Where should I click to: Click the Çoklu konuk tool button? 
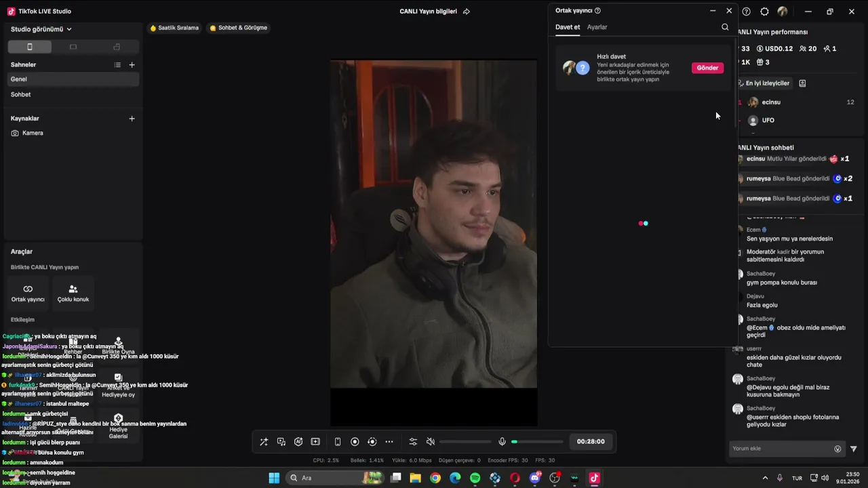pyautogui.click(x=73, y=293)
